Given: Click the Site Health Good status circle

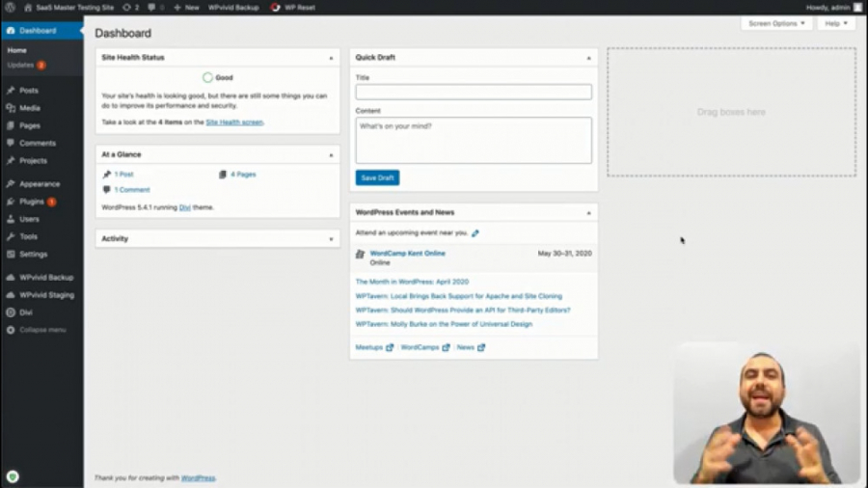Looking at the screenshot, I should [x=207, y=77].
